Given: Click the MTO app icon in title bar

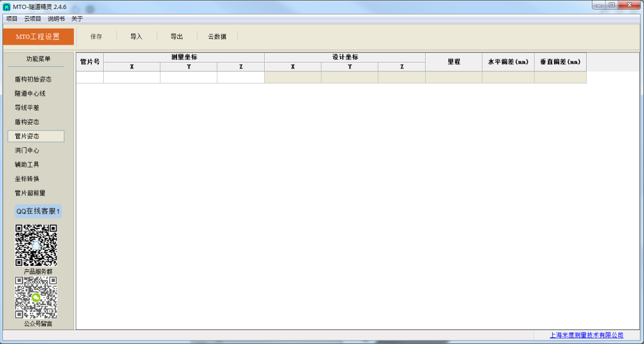Looking at the screenshot, I should click(7, 7).
